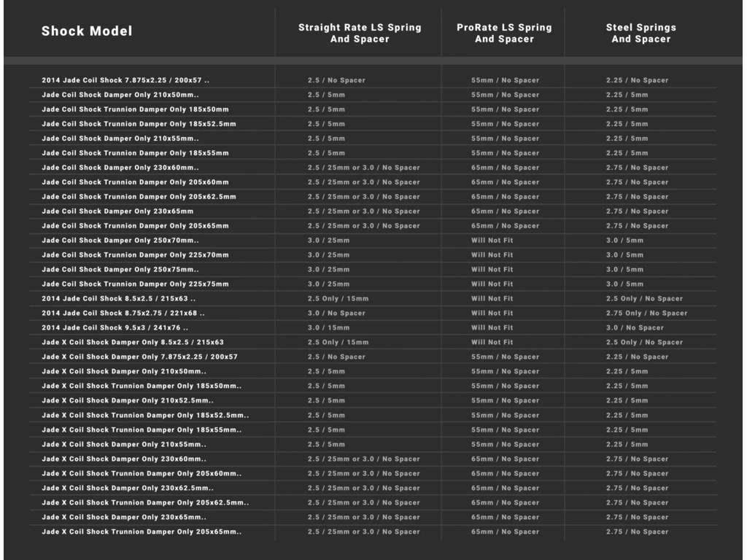This screenshot has height=560, width=747.
Task: Click Jade Coil Shock Damper Only 230x65mm
Action: 117,211
